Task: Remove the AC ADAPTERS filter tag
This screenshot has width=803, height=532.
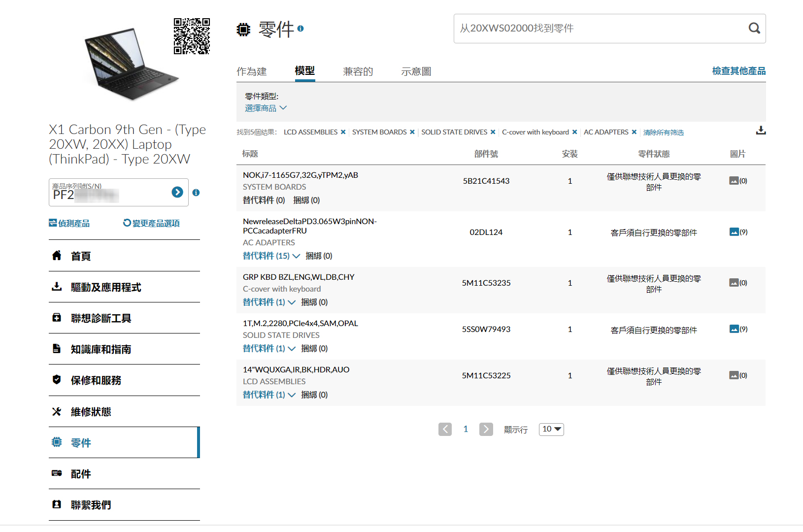Action: click(x=634, y=132)
